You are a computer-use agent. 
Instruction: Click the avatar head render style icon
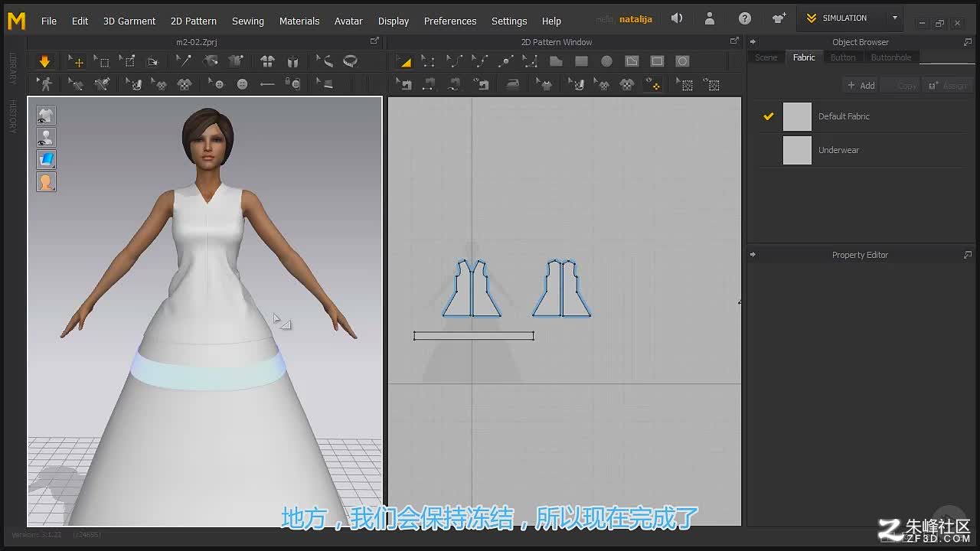pos(46,182)
